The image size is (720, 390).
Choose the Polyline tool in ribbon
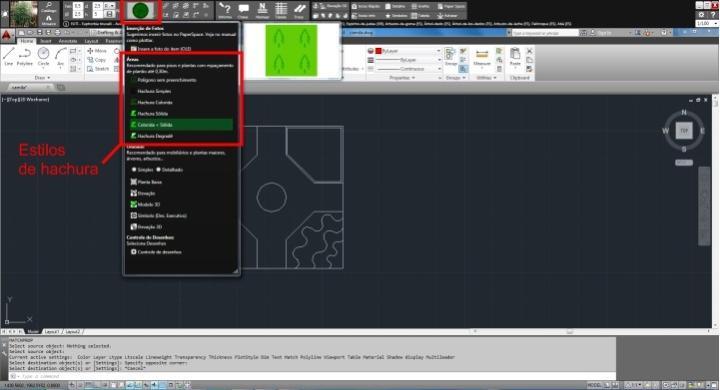(25, 57)
